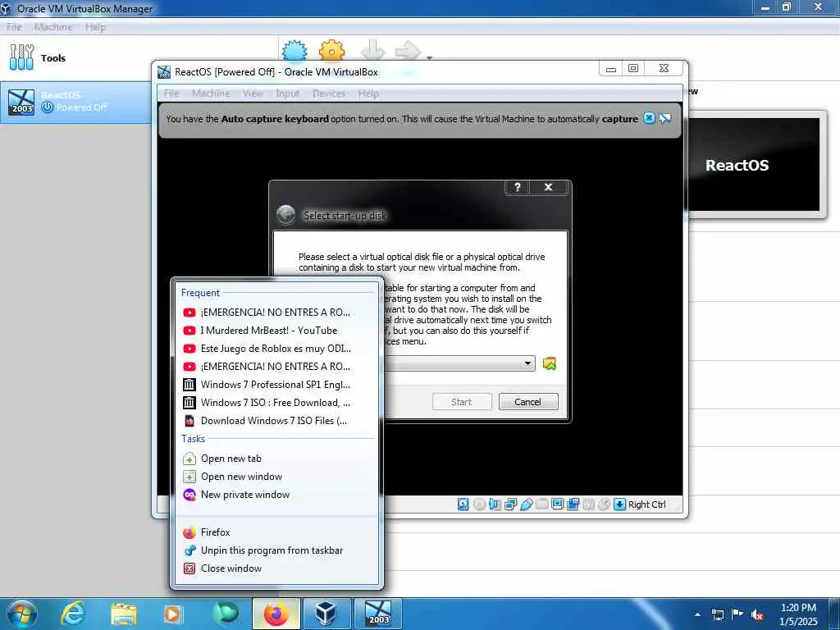Image resolution: width=840 pixels, height=630 pixels.
Task: Dismiss the Auto capture keyboard notification
Action: click(x=649, y=118)
